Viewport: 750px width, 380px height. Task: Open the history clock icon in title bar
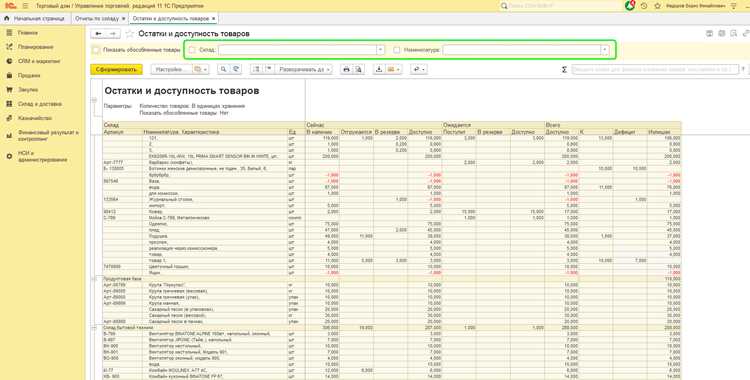(x=644, y=6)
